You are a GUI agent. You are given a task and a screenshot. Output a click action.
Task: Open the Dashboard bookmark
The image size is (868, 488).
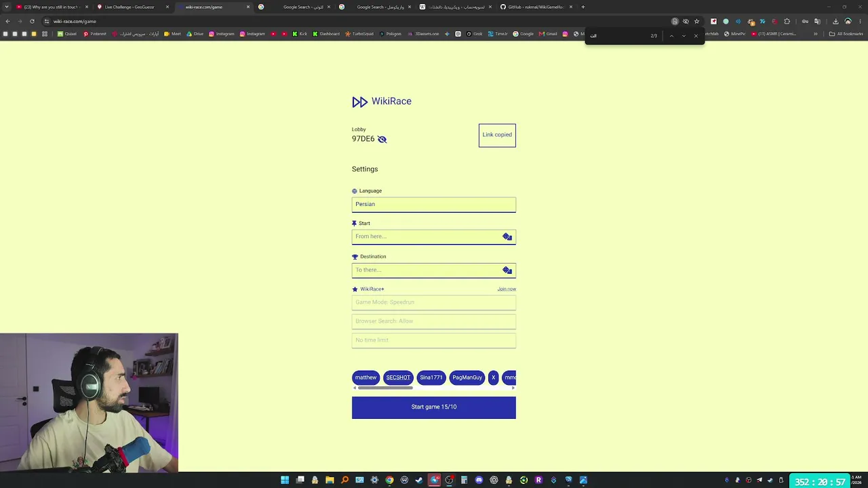326,34
